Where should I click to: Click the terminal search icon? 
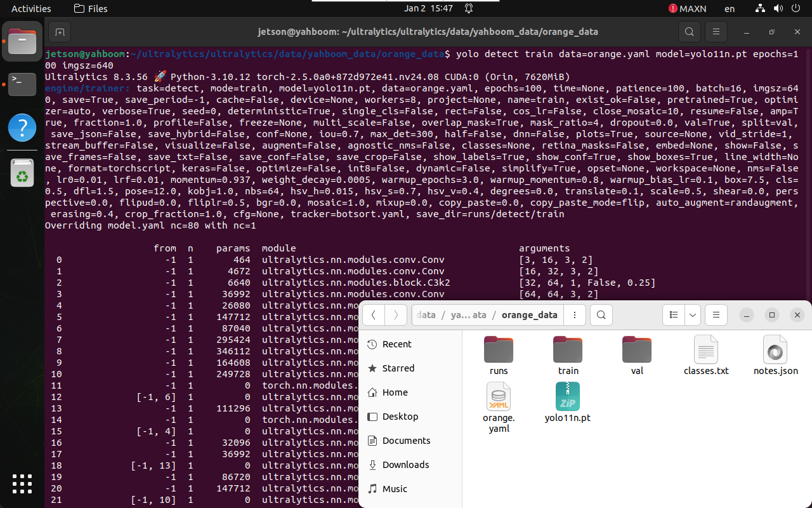click(x=689, y=32)
